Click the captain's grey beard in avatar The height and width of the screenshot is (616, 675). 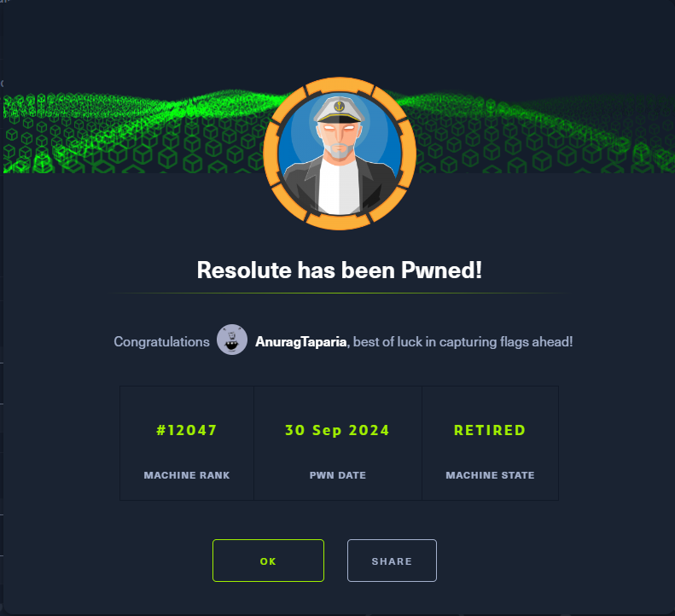pos(340,151)
